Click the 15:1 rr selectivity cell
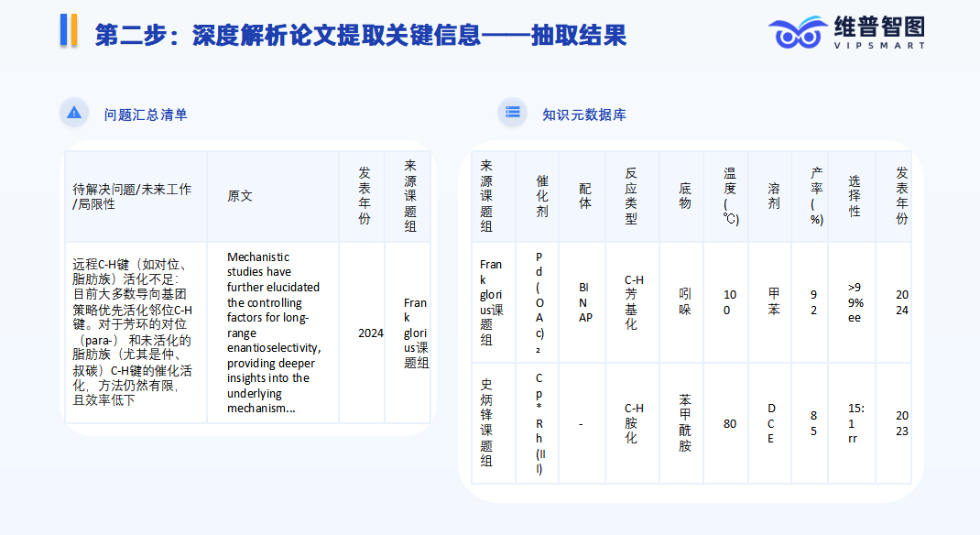 click(x=852, y=423)
